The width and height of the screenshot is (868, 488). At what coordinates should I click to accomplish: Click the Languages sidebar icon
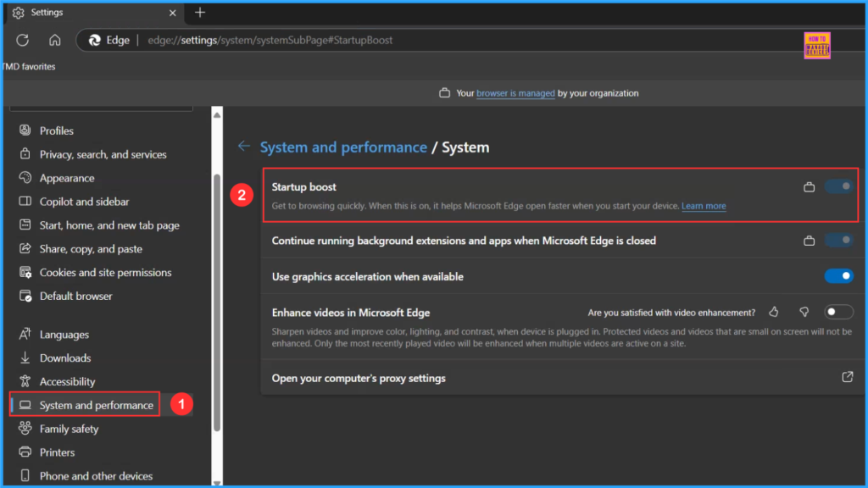click(x=25, y=334)
